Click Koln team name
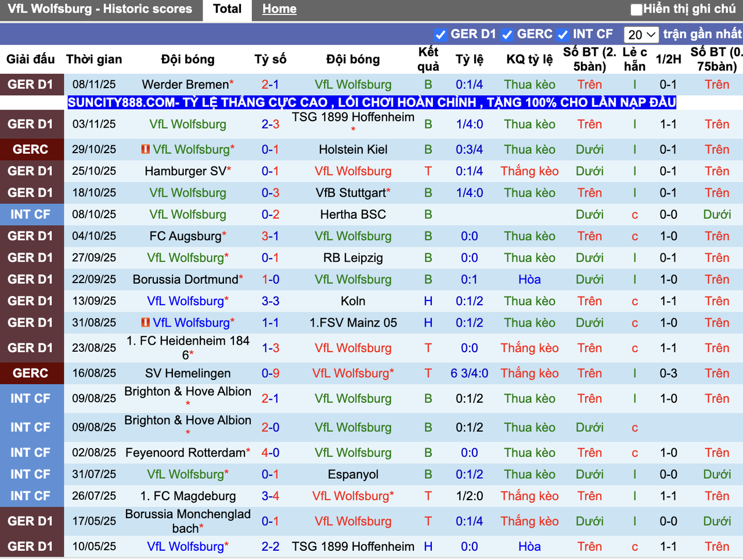The image size is (743, 560). 353,301
